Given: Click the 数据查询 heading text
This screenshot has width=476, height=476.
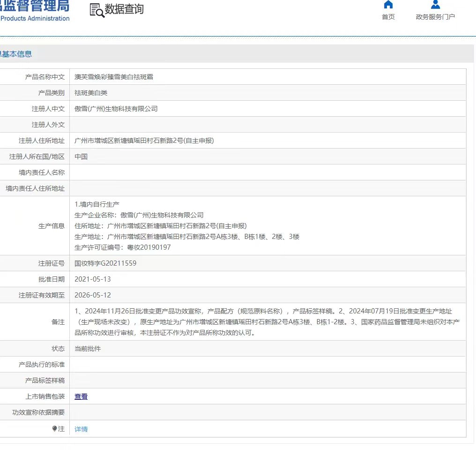Looking at the screenshot, I should (124, 9).
